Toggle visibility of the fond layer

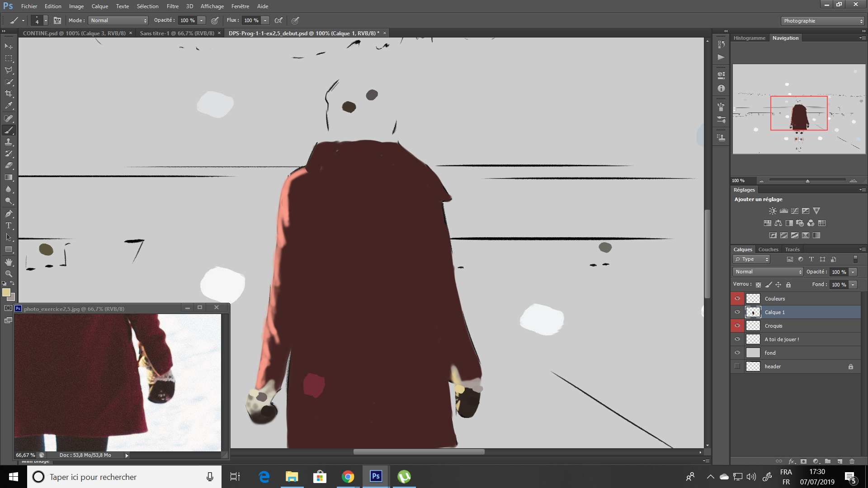(x=737, y=352)
